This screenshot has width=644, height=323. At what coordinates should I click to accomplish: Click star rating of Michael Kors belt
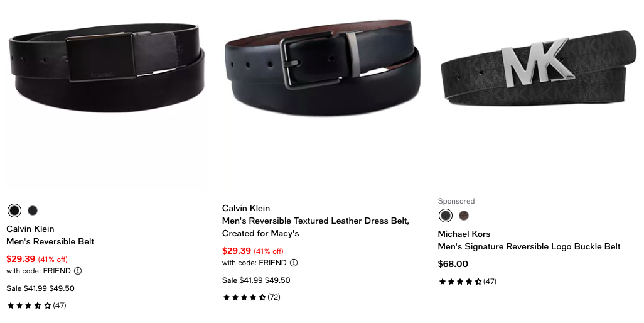[x=460, y=282]
